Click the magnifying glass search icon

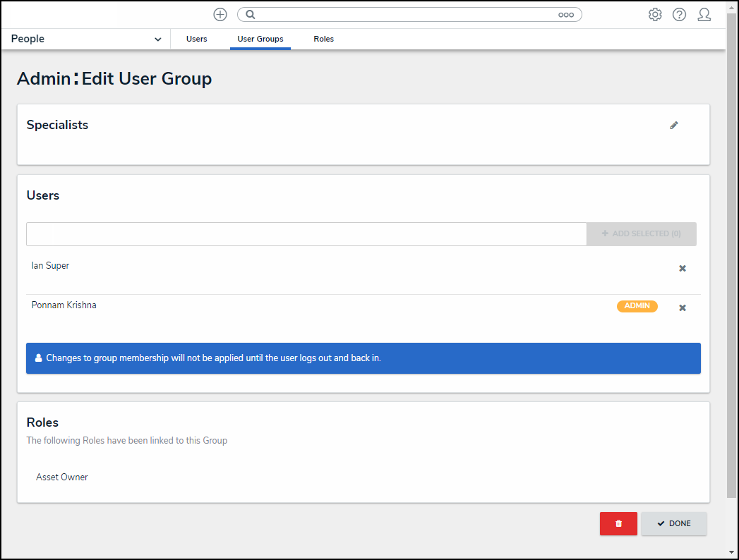click(250, 15)
